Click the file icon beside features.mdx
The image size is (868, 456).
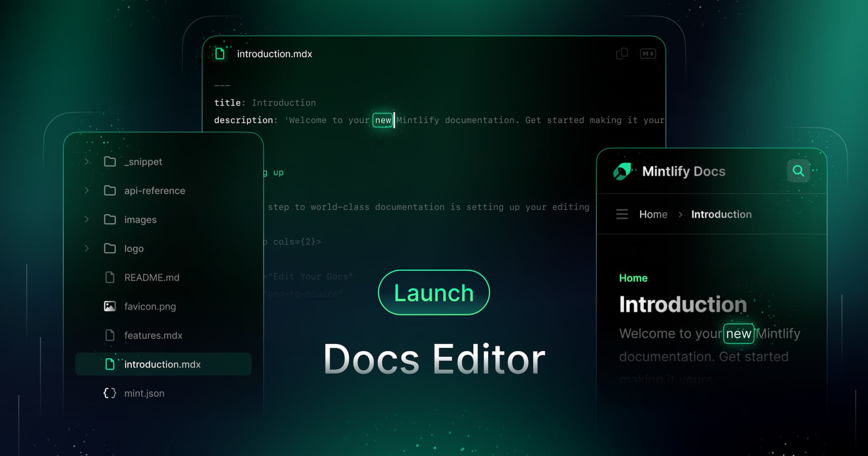tap(109, 335)
